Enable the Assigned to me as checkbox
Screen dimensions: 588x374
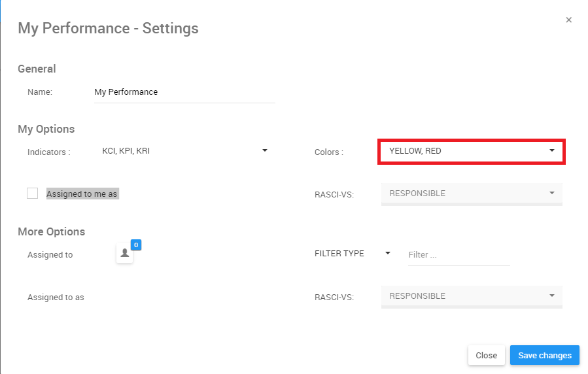point(33,193)
